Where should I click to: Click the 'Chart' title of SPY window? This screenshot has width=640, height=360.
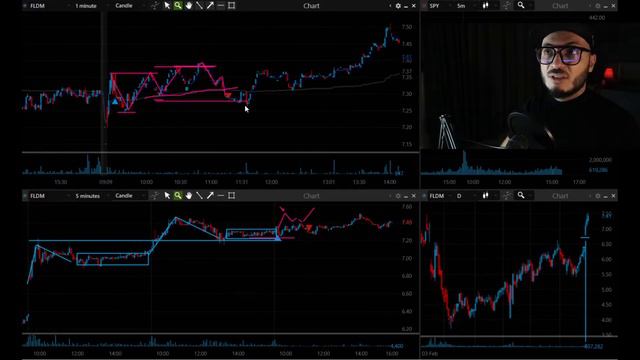(x=560, y=6)
